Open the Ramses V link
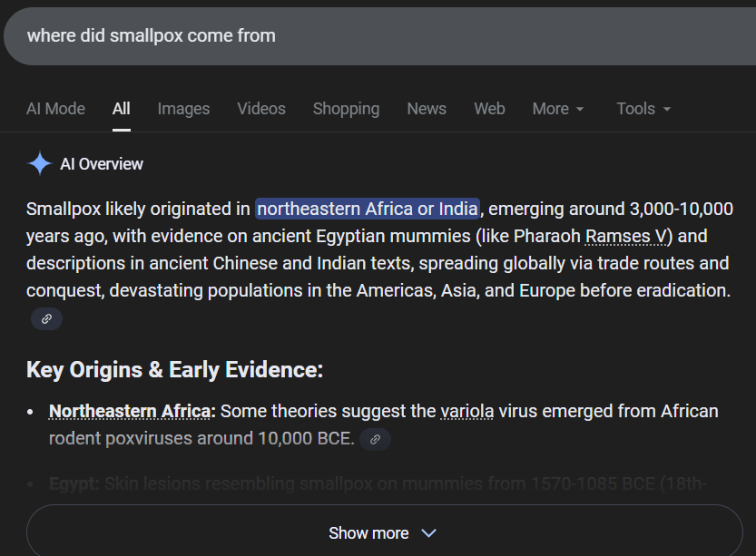This screenshot has height=556, width=756. pos(626,237)
